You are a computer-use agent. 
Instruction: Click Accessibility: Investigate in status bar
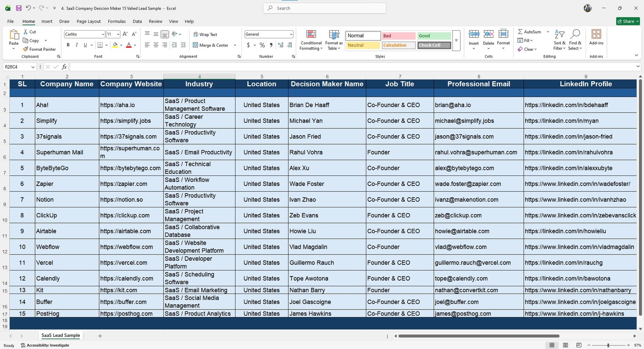(45, 345)
